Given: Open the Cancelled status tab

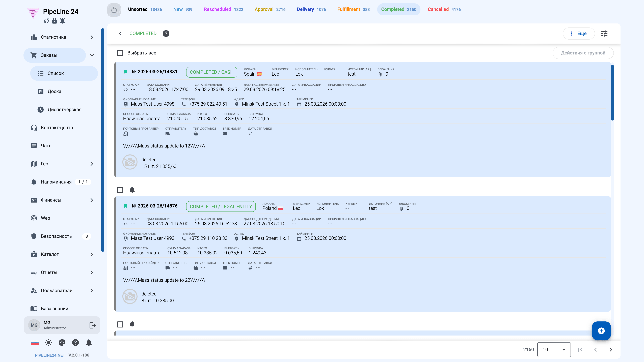Looking at the screenshot, I should (444, 10).
